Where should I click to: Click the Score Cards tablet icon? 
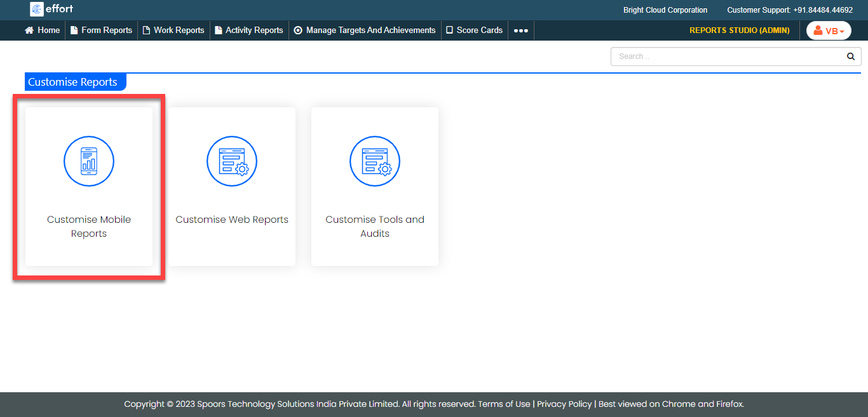pyautogui.click(x=449, y=30)
